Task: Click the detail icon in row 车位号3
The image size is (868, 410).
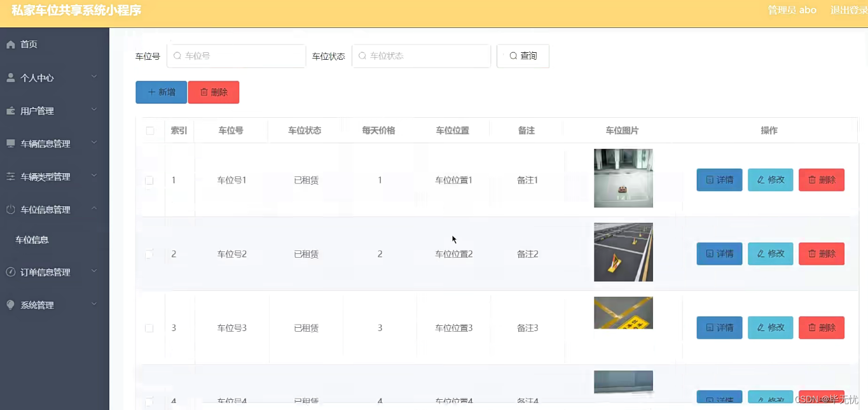Action: 710,328
